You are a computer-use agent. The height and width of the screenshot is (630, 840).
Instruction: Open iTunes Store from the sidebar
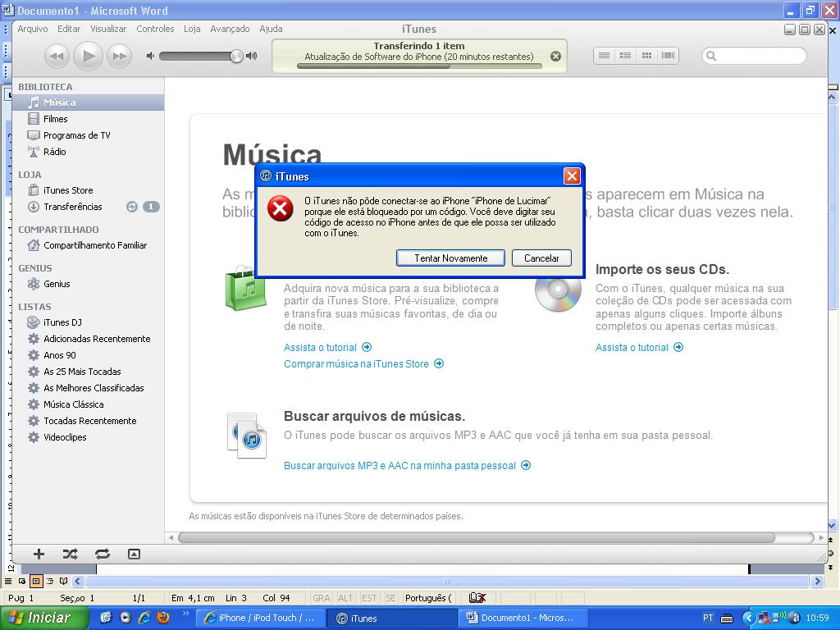tap(88, 190)
